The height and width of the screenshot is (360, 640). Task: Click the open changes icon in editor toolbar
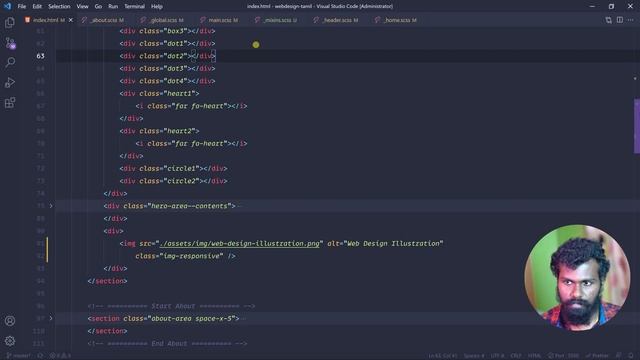pyautogui.click(x=609, y=20)
